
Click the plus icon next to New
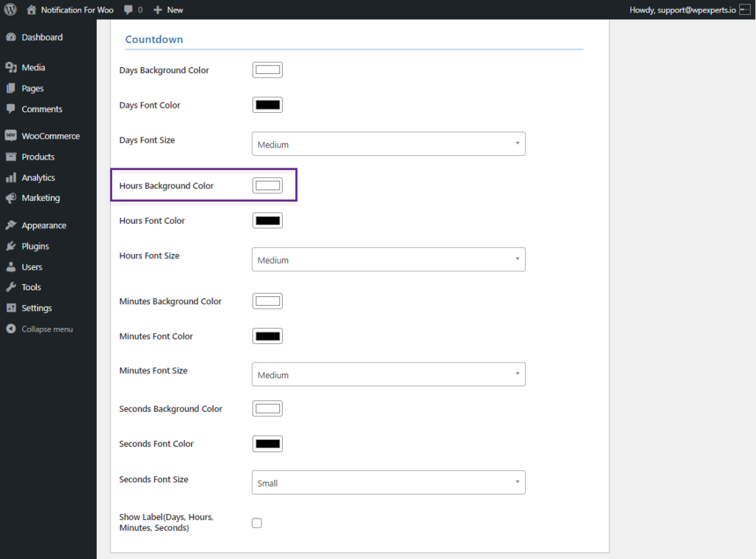pyautogui.click(x=158, y=10)
